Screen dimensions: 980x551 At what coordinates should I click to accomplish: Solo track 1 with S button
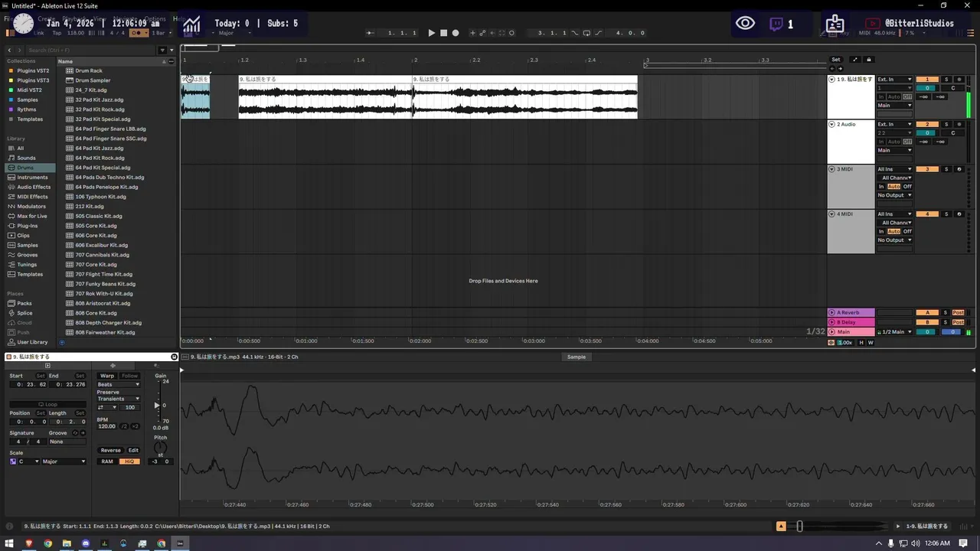(946, 80)
